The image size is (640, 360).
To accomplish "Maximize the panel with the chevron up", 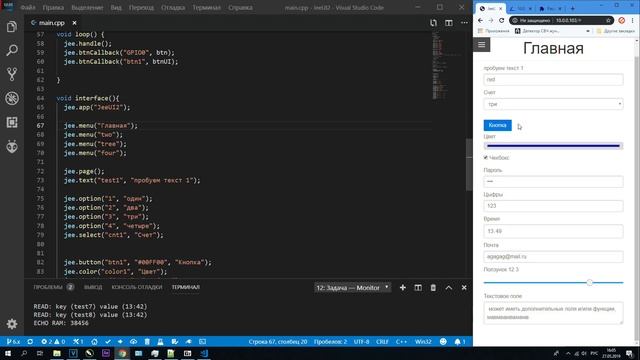I will click(449, 288).
